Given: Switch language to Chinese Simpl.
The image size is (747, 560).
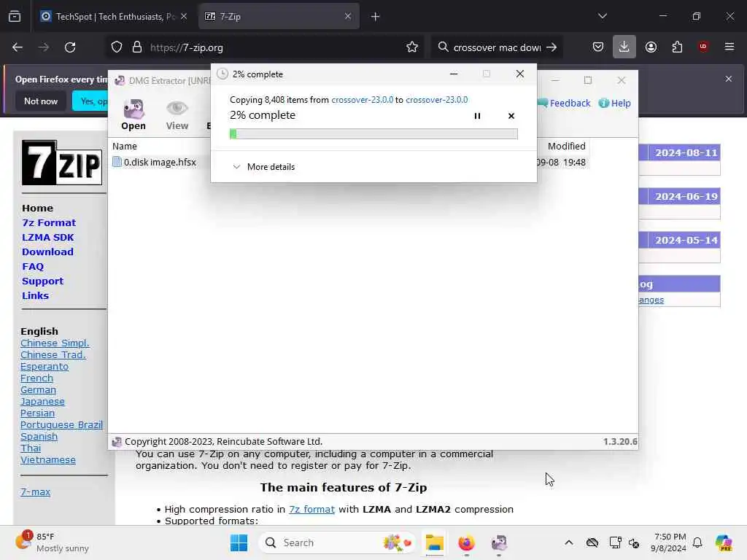Looking at the screenshot, I should (x=55, y=343).
